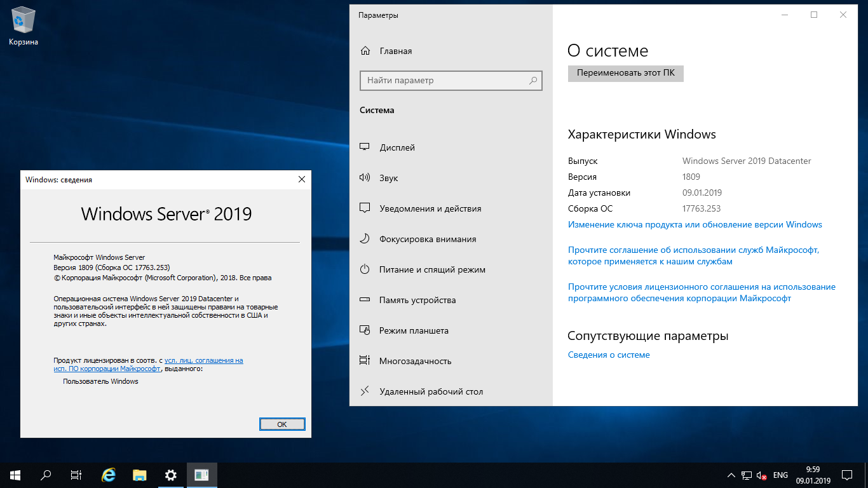Viewport: 868px width, 488px height.
Task: Click the Notifications (Уведомления и действия) icon
Action: 365,208
